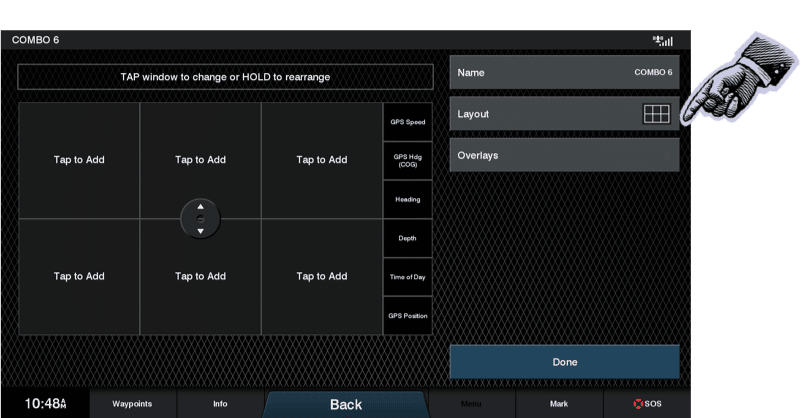Tap the signal strength icon
Viewport: 812px width, 418px height.
[x=662, y=41]
